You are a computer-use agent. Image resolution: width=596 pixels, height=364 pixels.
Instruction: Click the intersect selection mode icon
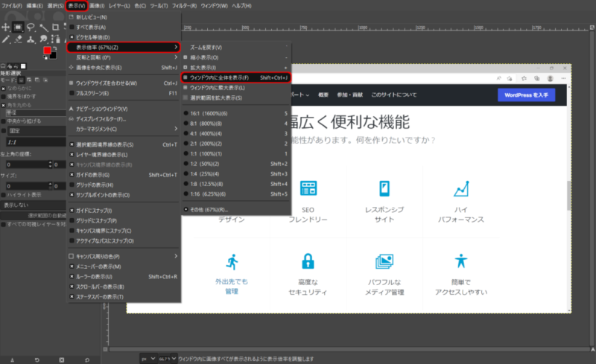coord(45,80)
